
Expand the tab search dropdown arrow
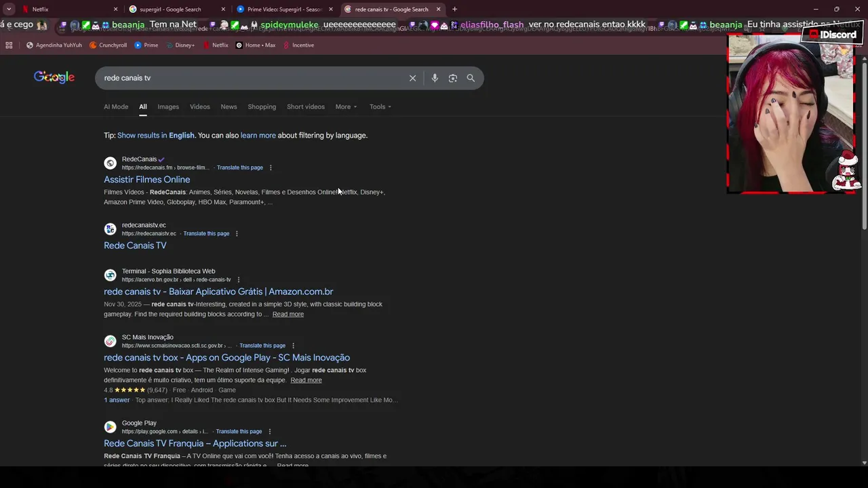(x=9, y=9)
